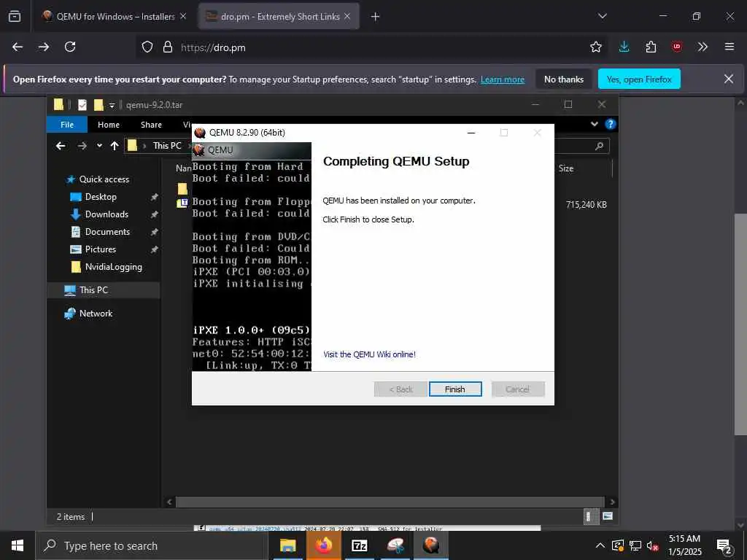Click 'Yes, open Firefox' button

click(x=639, y=79)
